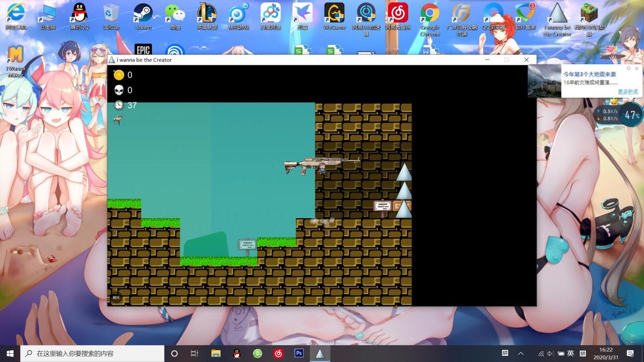The height and width of the screenshot is (362, 644).
Task: Open the Minecraft launcher desktop shortcut
Action: [589, 19]
